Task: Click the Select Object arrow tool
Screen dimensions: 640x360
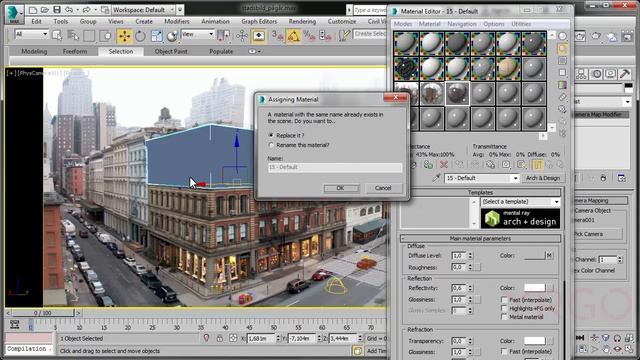Action: coord(57,36)
